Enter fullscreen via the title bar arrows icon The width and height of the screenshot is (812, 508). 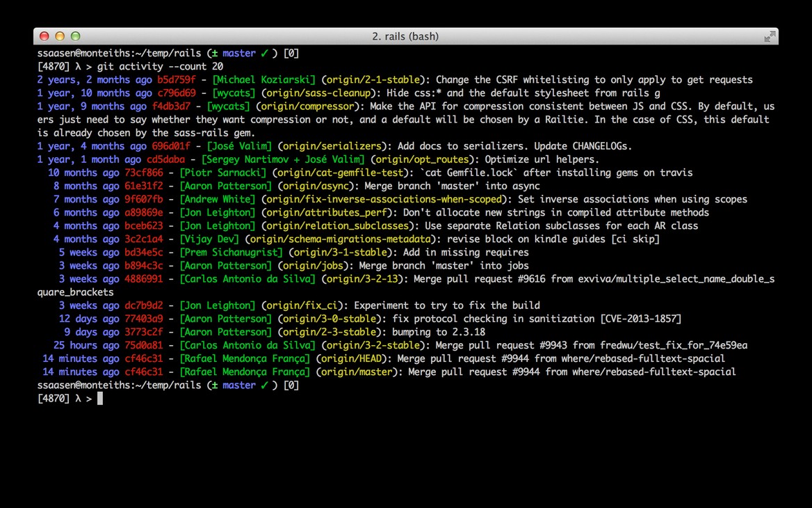tap(769, 36)
